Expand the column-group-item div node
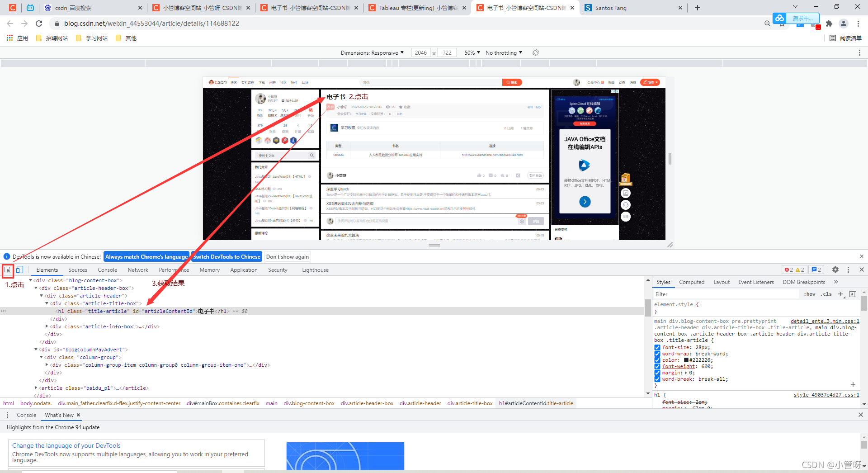The width and height of the screenshot is (868, 473). coord(47,365)
